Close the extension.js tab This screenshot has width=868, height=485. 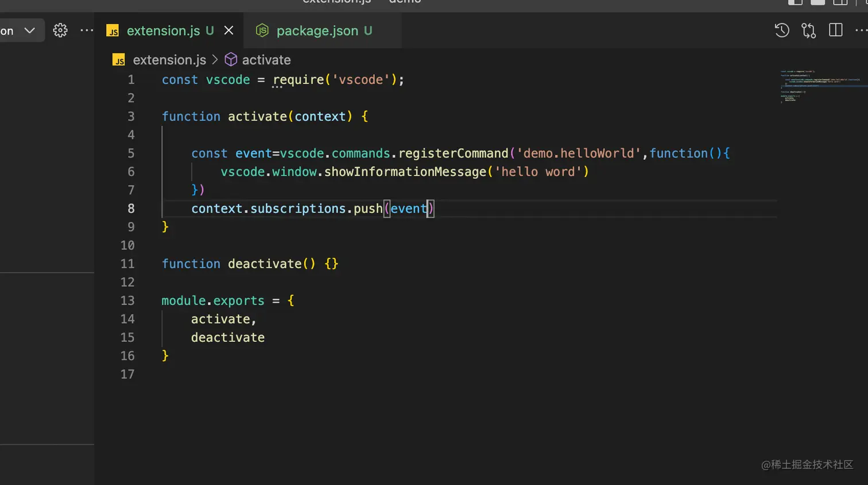click(x=228, y=30)
